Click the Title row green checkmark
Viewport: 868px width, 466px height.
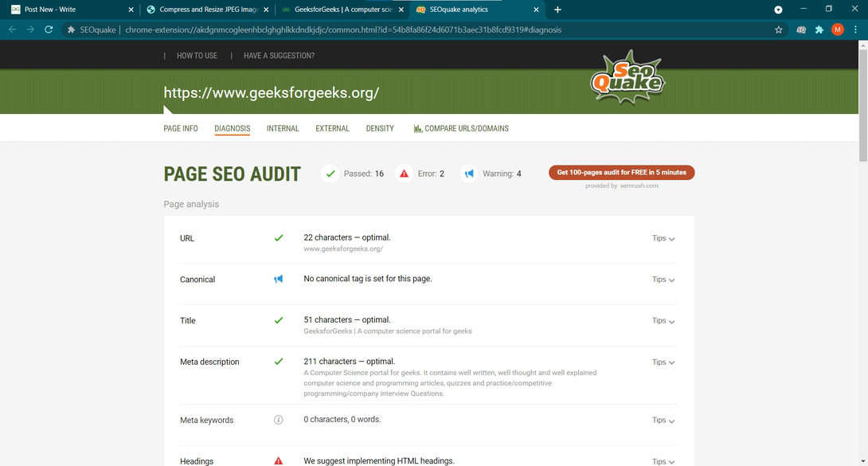(279, 320)
